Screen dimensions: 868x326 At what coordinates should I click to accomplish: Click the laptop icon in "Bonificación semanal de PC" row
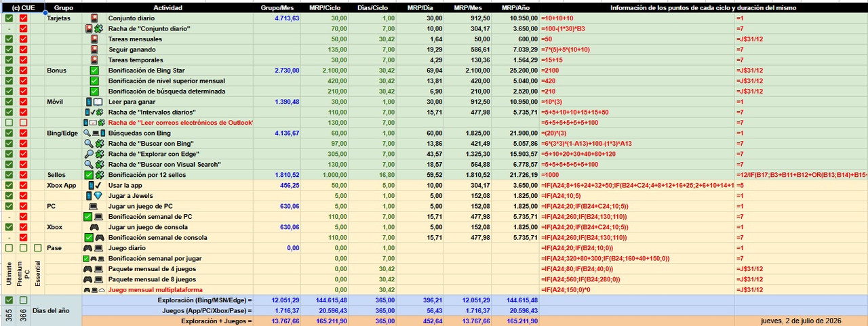(x=99, y=216)
